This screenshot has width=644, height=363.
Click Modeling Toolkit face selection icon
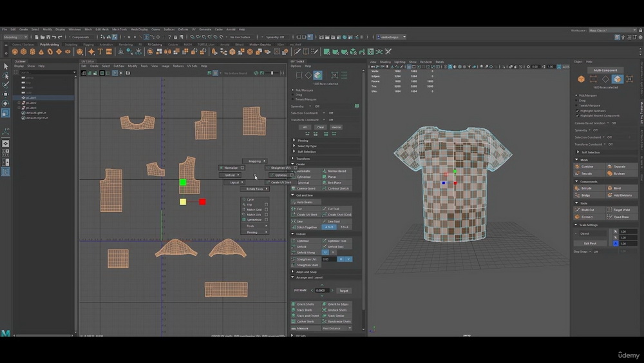coord(618,79)
